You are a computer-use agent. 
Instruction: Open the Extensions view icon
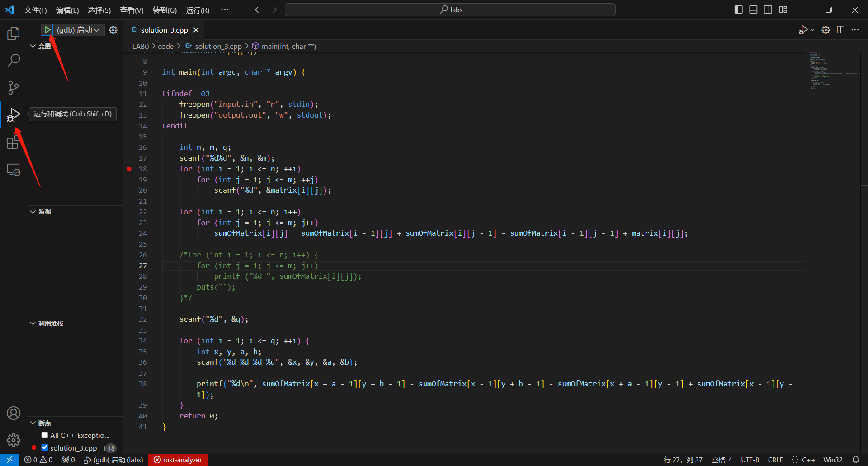14,143
